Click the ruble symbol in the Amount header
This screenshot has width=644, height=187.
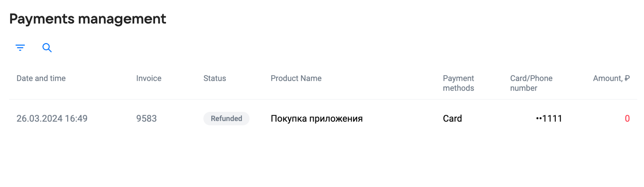(x=627, y=78)
